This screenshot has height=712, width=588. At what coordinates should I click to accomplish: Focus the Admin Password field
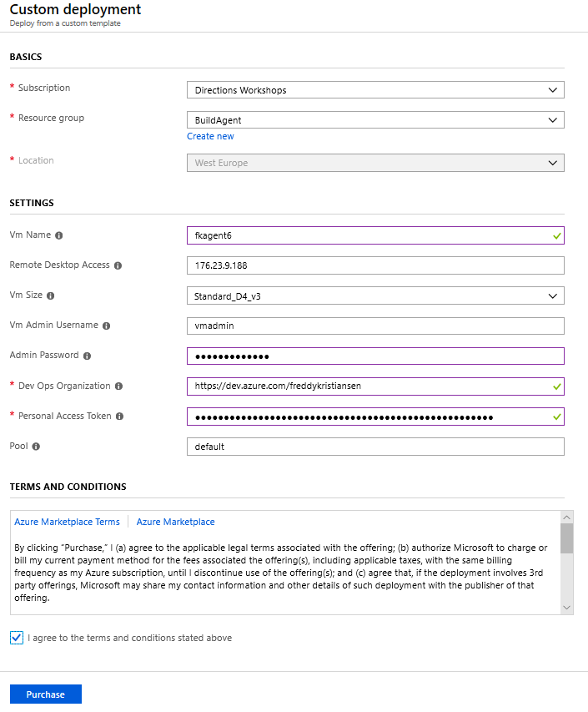coord(375,356)
